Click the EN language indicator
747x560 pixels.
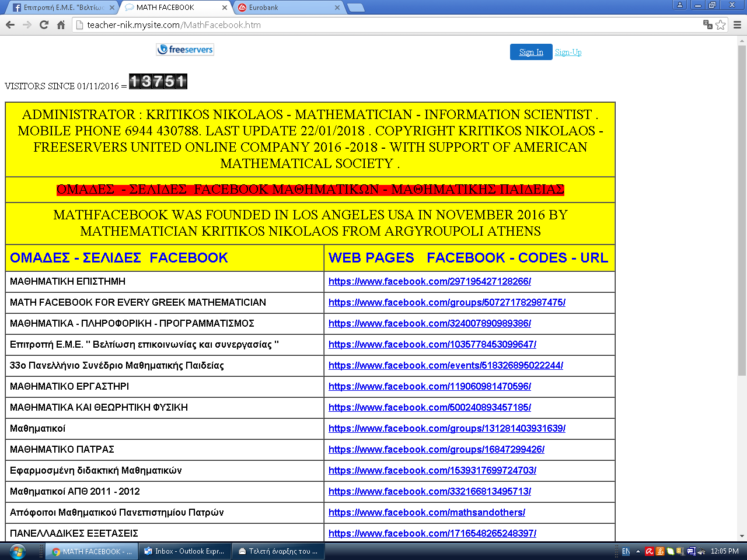click(626, 551)
